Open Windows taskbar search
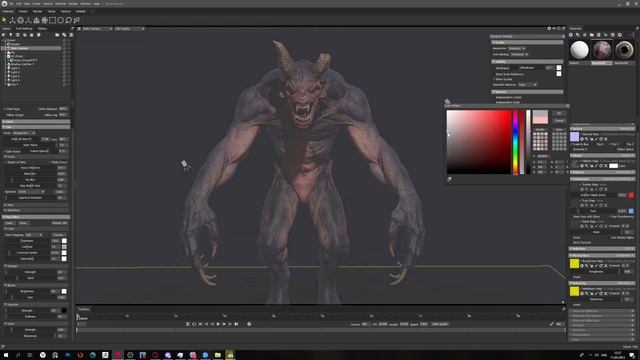 (x=18, y=355)
